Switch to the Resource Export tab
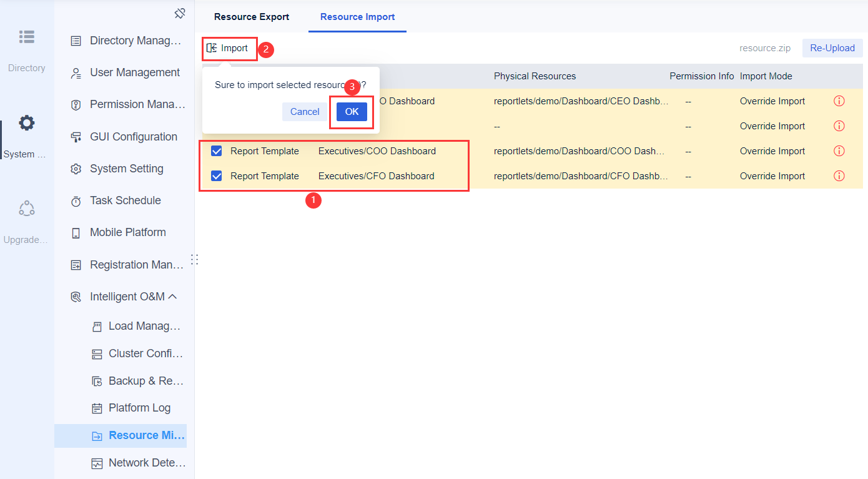The width and height of the screenshot is (868, 479). pos(252,17)
